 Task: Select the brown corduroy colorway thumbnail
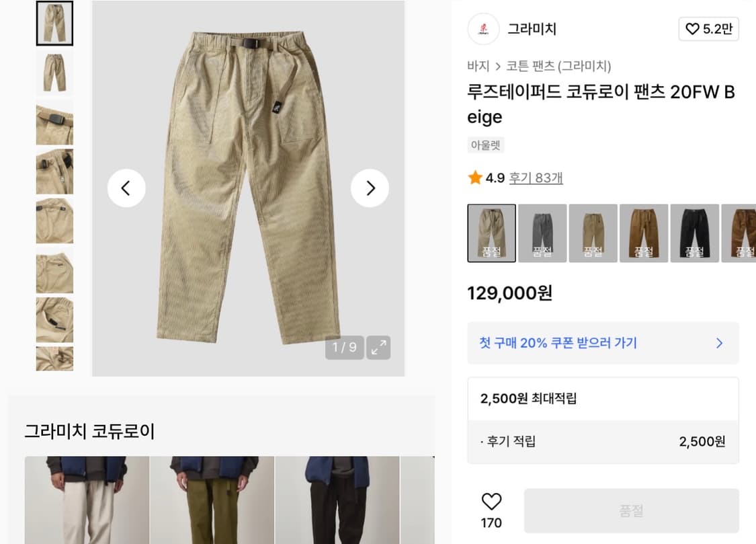click(x=643, y=233)
